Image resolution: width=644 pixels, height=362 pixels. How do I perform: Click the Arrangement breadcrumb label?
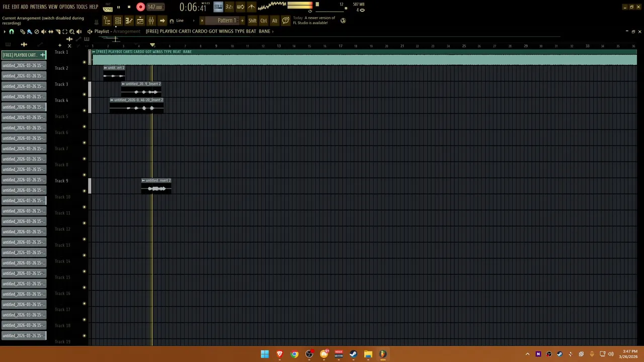(127, 31)
